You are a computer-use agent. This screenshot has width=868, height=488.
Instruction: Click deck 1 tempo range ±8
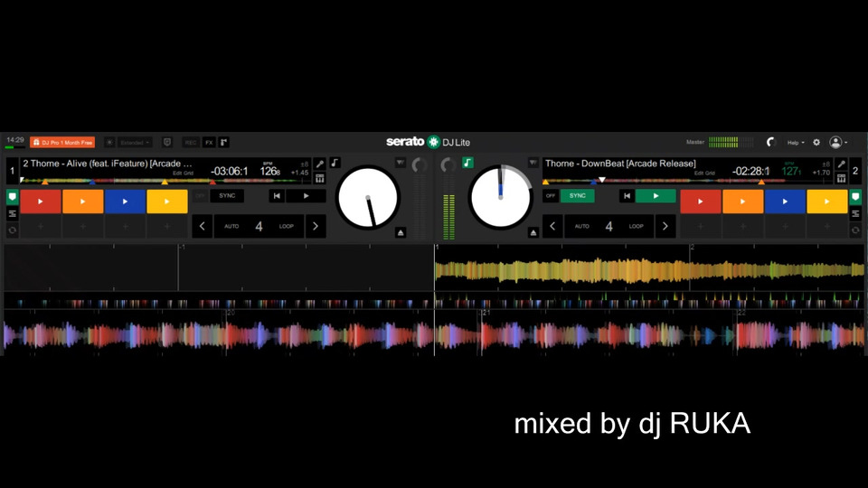(x=305, y=164)
